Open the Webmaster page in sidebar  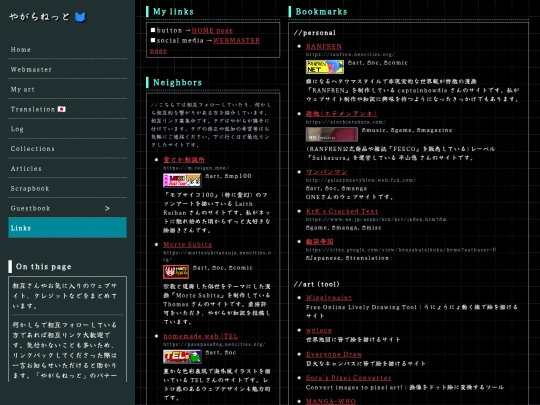68,70
